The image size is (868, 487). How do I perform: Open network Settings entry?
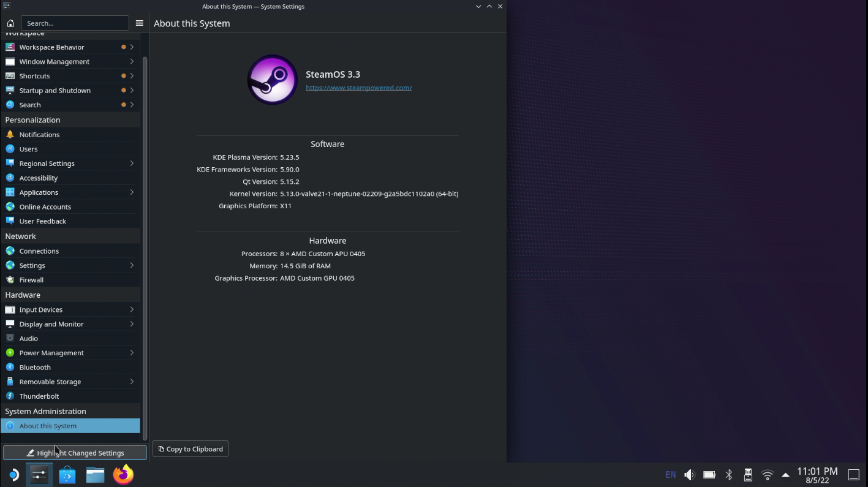70,265
